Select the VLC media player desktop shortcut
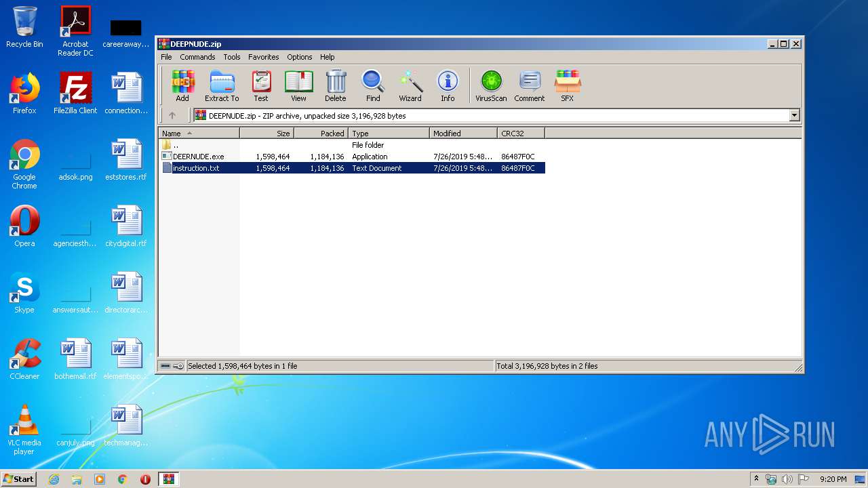 point(24,430)
